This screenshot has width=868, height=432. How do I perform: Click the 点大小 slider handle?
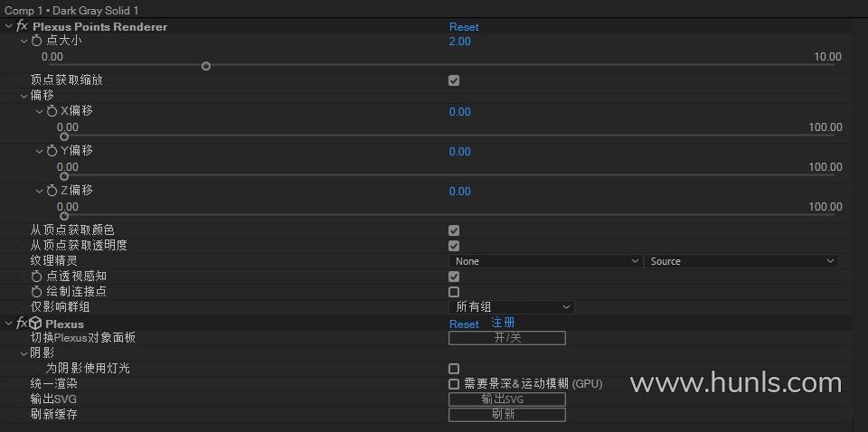(x=206, y=66)
